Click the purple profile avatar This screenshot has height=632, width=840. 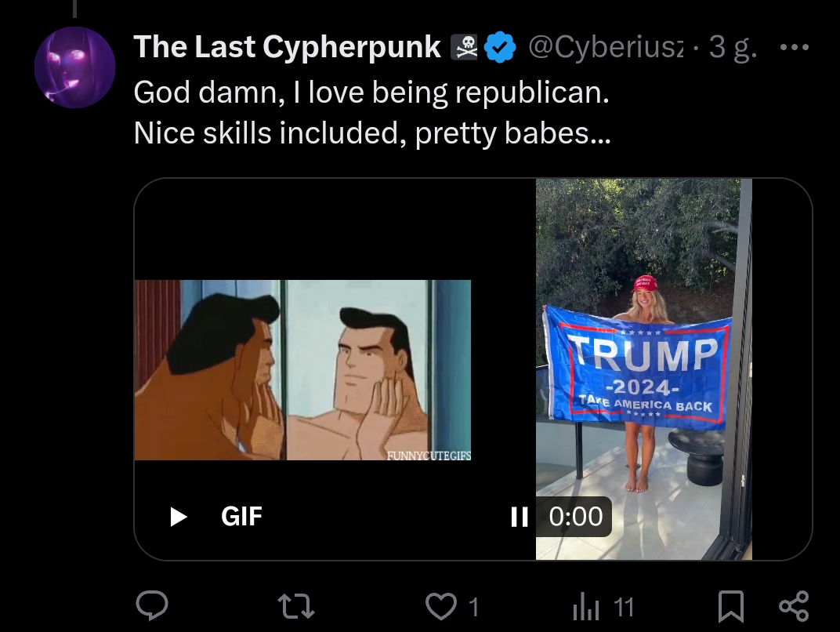pos(75,67)
